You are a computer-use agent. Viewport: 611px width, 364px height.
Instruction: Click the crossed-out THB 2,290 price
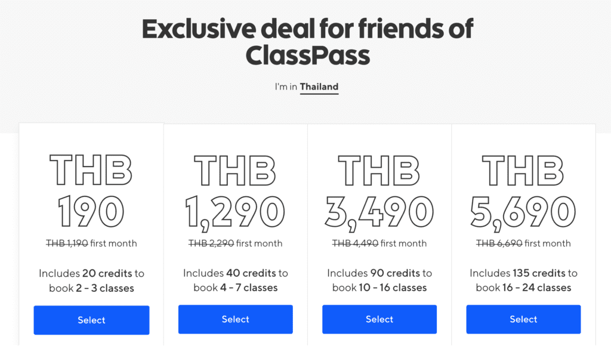tap(211, 243)
